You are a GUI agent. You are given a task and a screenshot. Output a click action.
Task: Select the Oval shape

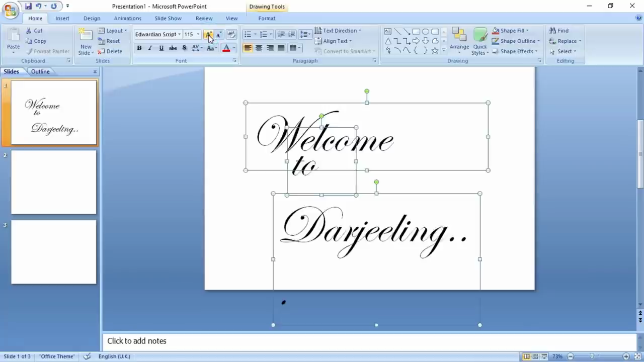(426, 31)
